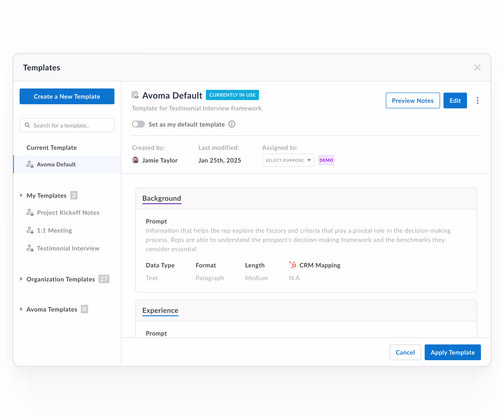Screen dimensions: 504x420
Task: Expand the Organization Templates section
Action: click(21, 279)
